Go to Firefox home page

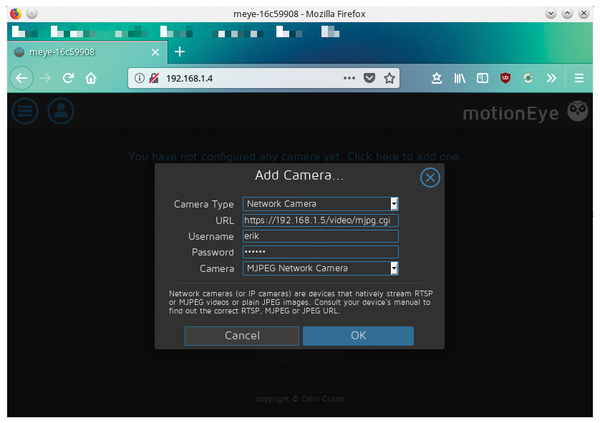[x=91, y=78]
